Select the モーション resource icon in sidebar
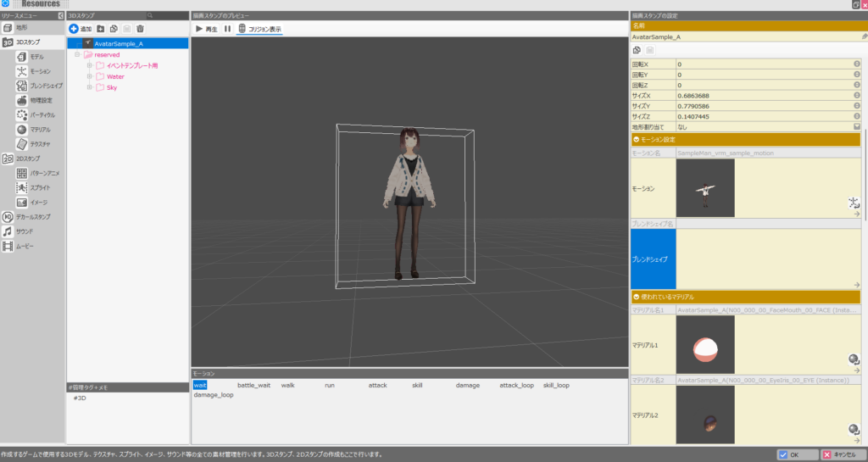Image resolution: width=868 pixels, height=462 pixels. [22, 71]
